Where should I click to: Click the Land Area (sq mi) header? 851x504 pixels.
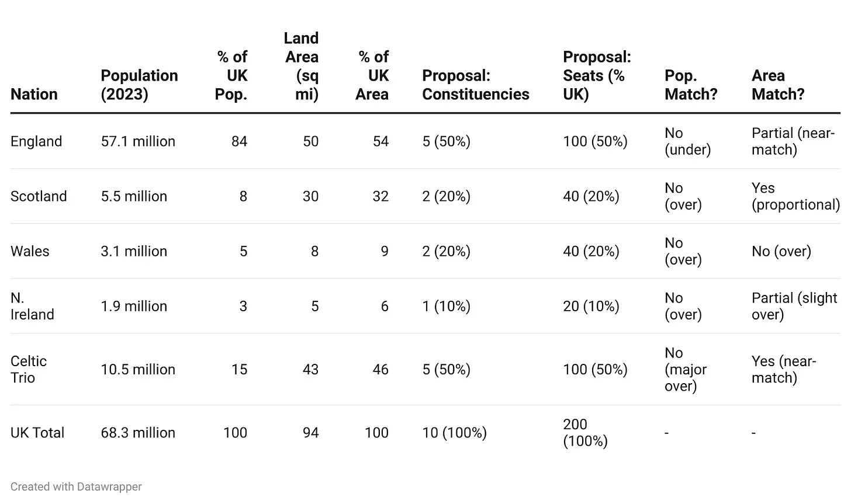[x=301, y=66]
